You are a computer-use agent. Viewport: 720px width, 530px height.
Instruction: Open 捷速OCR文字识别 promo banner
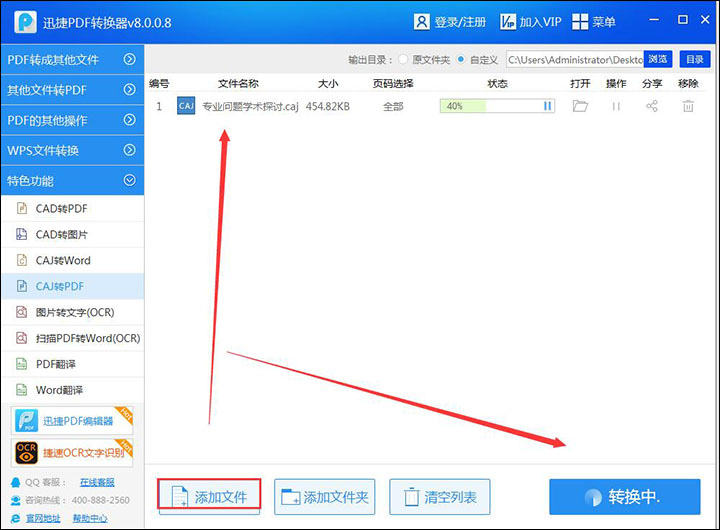72,452
